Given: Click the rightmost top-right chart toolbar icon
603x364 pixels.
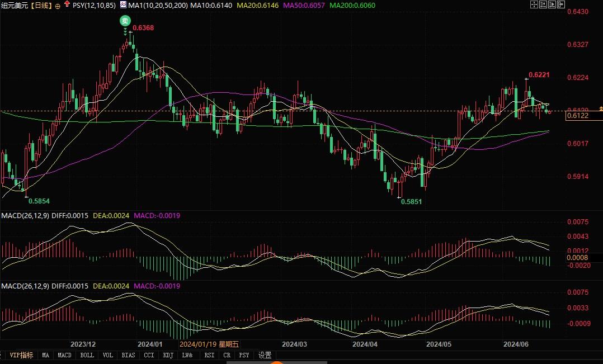Looking at the screenshot, I should click(x=561, y=4).
